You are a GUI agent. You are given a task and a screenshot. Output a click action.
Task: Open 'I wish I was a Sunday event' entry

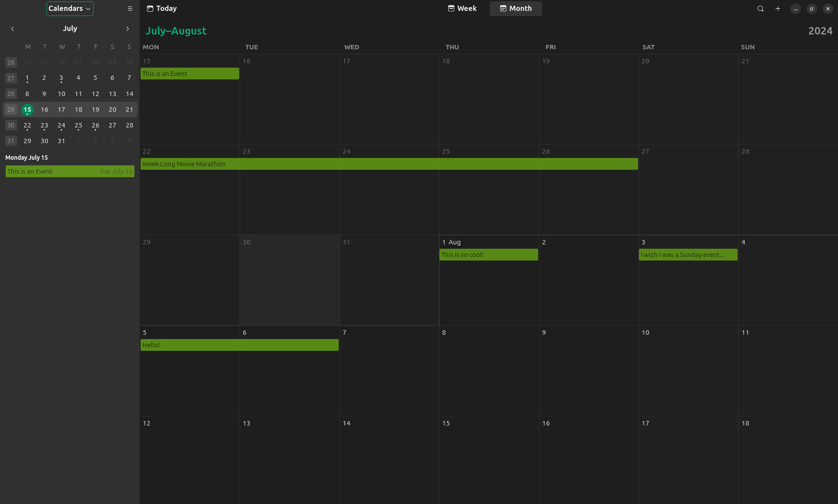point(688,255)
